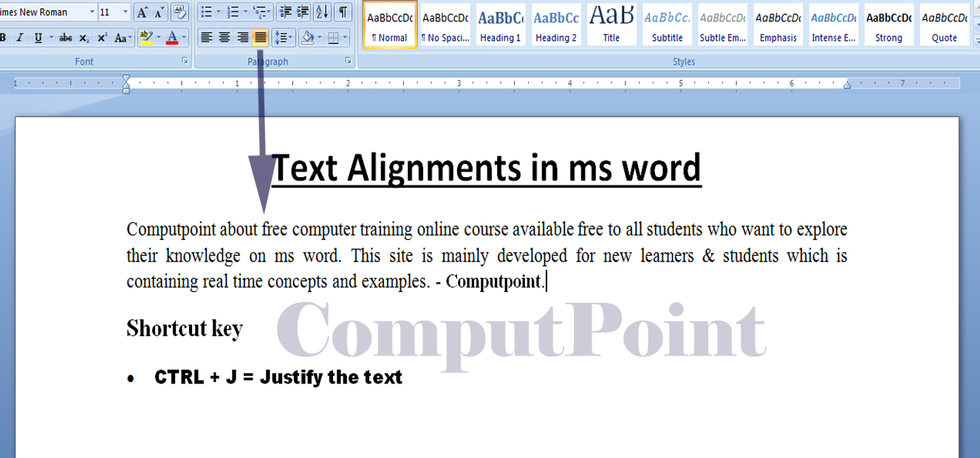Toggle Align Text Left
This screenshot has width=980, height=458.
click(206, 36)
